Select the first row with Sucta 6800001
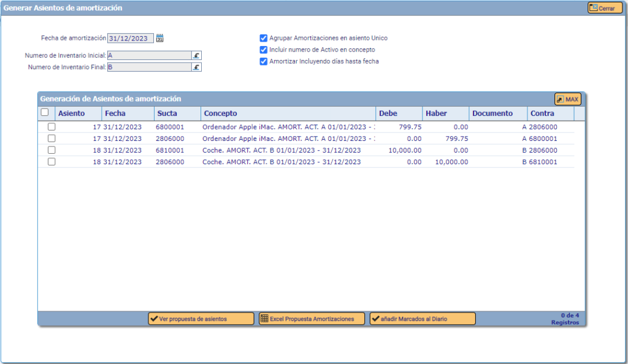Image resolution: width=628 pixels, height=364 pixels. click(x=52, y=127)
